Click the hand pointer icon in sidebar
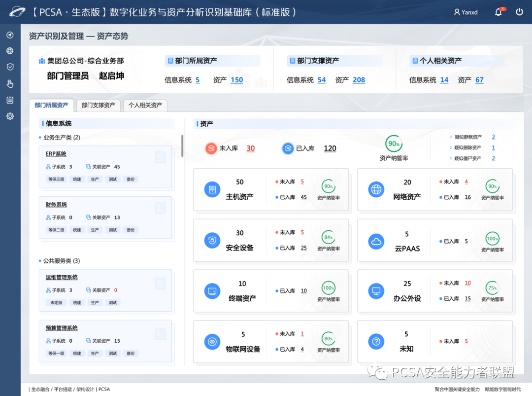This screenshot has height=396, width=532. [x=10, y=83]
